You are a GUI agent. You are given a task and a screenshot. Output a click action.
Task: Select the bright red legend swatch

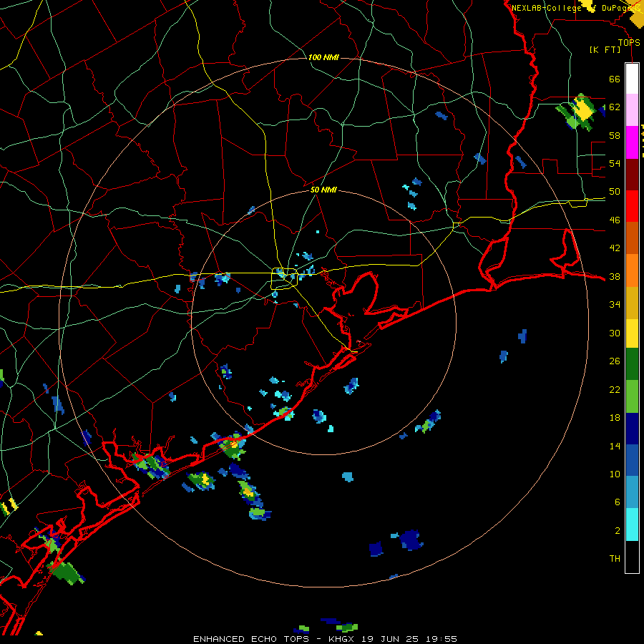tap(632, 206)
